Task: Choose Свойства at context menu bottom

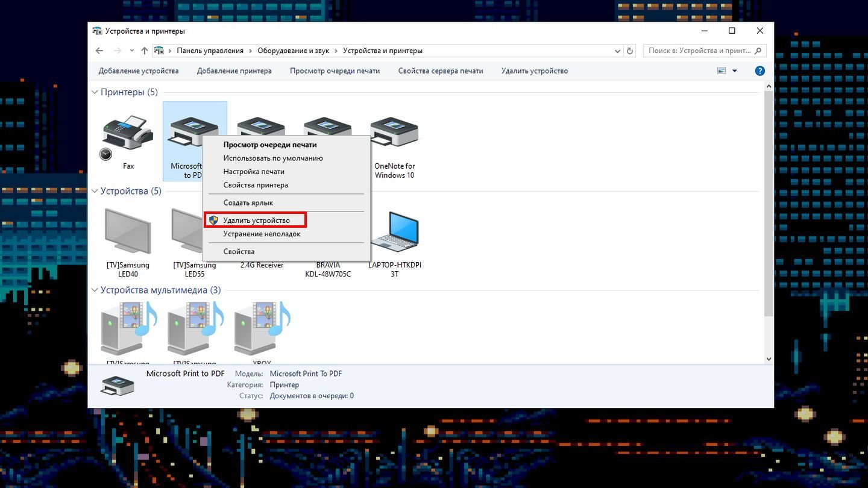Action: 286,251
